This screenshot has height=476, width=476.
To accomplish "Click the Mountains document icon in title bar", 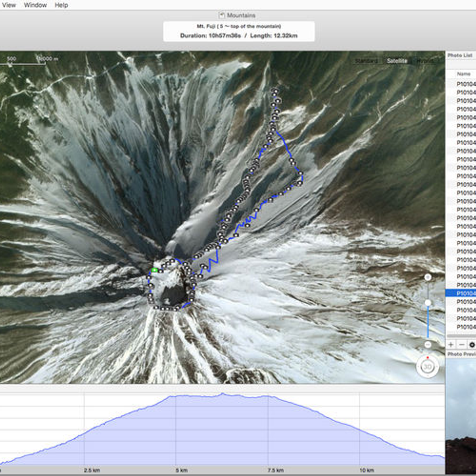I will click(x=222, y=15).
